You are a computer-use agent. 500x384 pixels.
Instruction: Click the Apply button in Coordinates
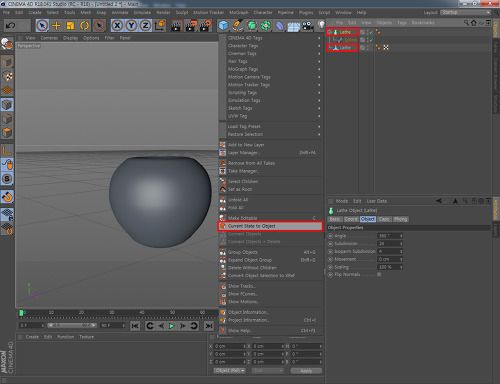coord(306,371)
